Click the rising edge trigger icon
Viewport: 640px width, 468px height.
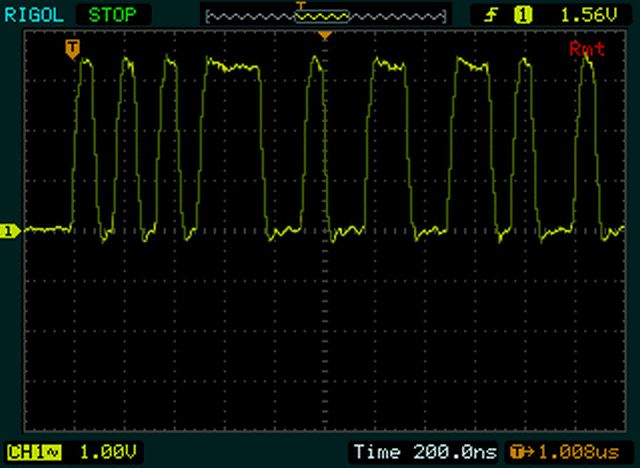[x=491, y=16]
